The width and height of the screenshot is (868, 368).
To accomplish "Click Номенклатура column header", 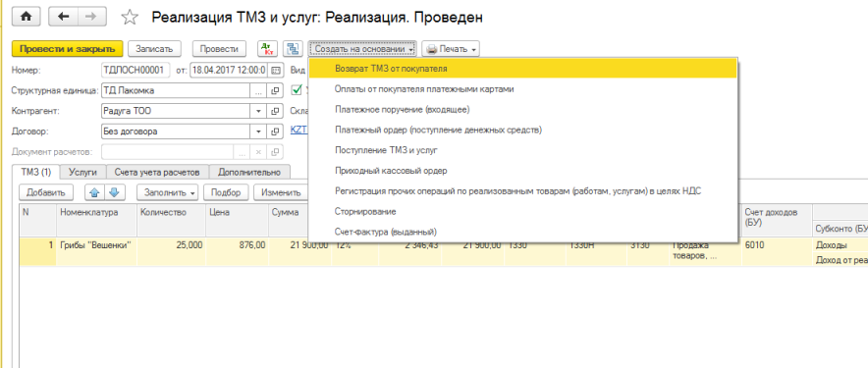I will click(x=96, y=220).
